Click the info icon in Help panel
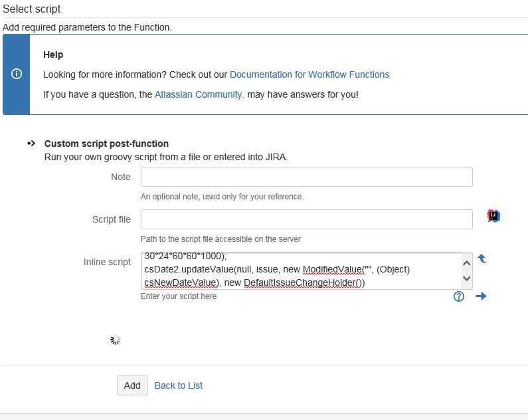 coord(17,74)
